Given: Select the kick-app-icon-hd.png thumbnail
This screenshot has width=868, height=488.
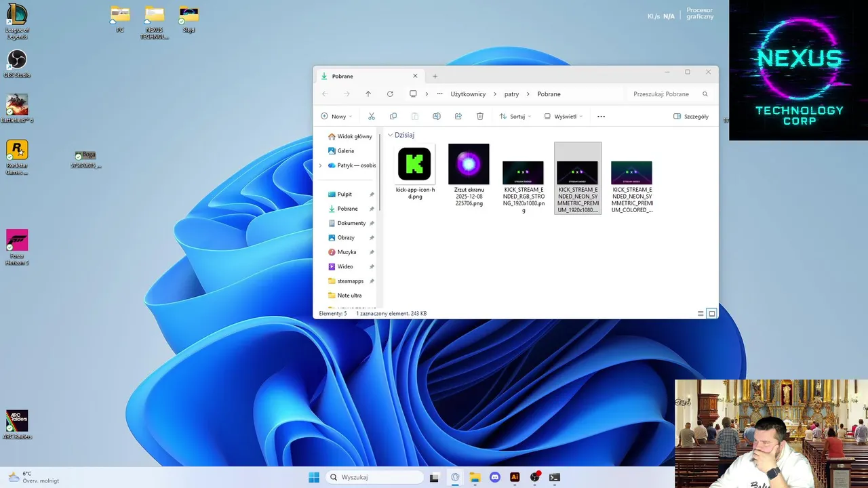Looking at the screenshot, I should point(414,164).
